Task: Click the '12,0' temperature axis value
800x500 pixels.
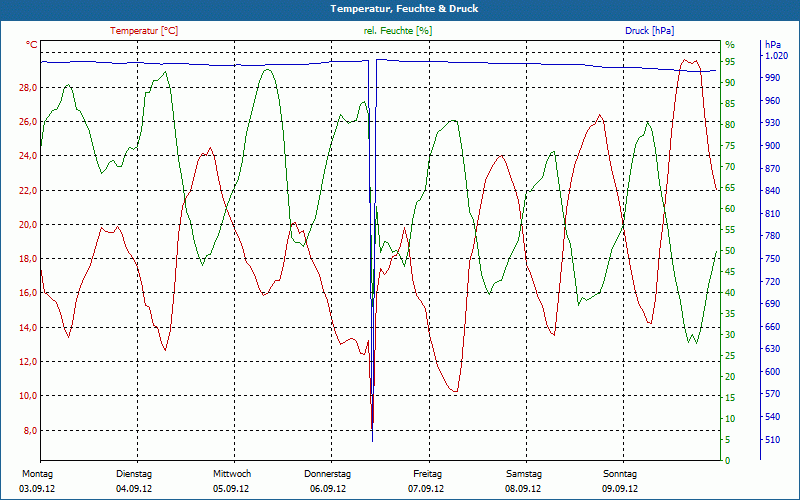Action: pyautogui.click(x=29, y=362)
